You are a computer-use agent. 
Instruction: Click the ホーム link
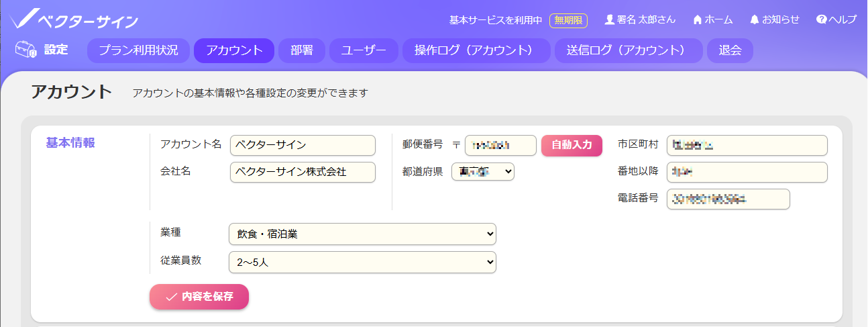pos(718,20)
